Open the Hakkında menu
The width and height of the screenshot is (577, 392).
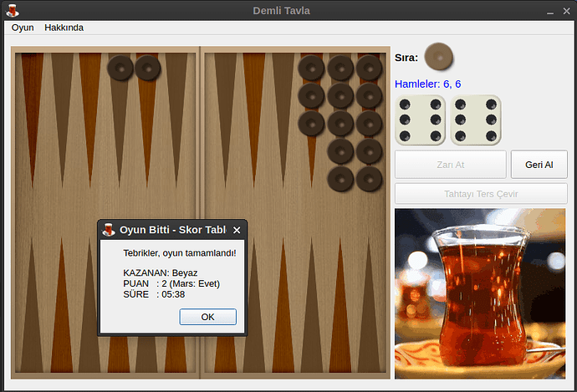(64, 28)
